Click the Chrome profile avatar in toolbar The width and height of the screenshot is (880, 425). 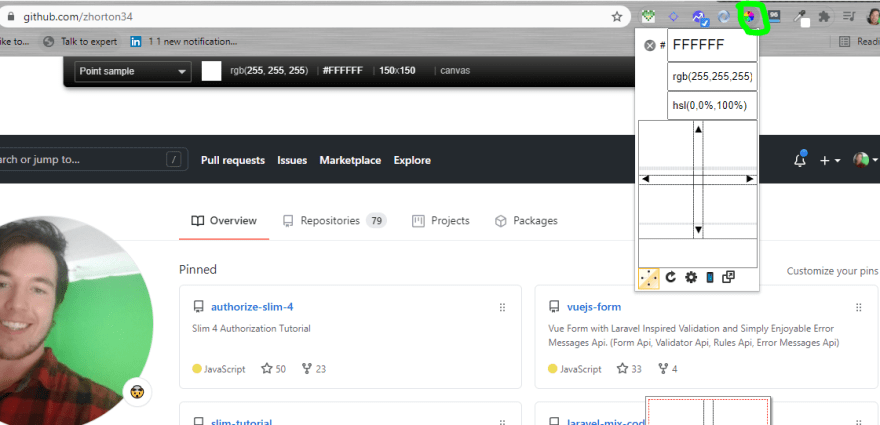873,17
